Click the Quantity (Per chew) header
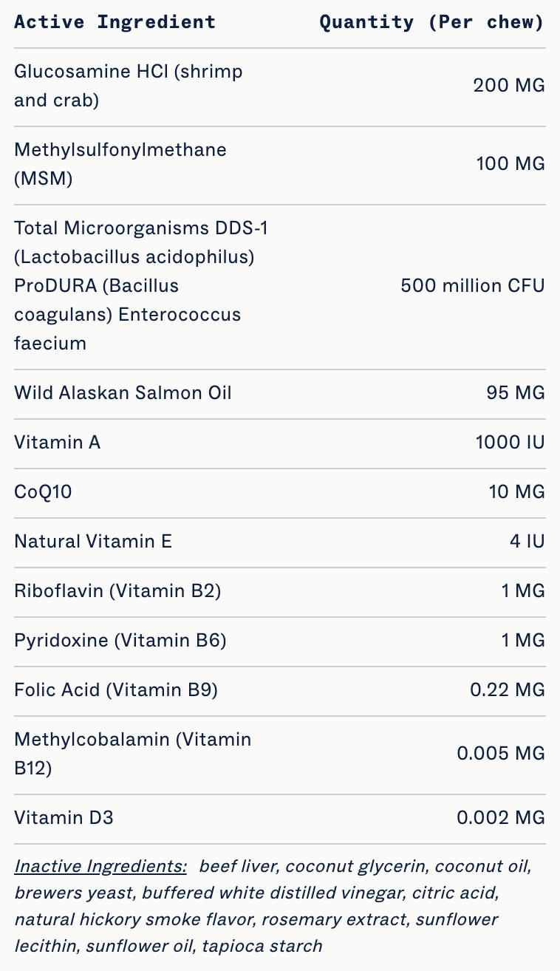 431,22
